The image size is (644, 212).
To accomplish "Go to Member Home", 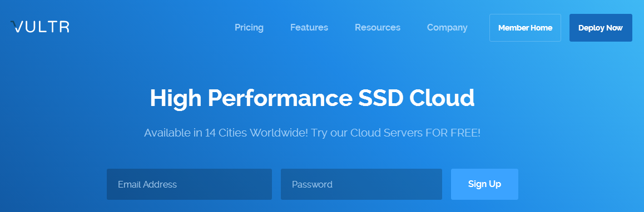I will click(x=526, y=28).
